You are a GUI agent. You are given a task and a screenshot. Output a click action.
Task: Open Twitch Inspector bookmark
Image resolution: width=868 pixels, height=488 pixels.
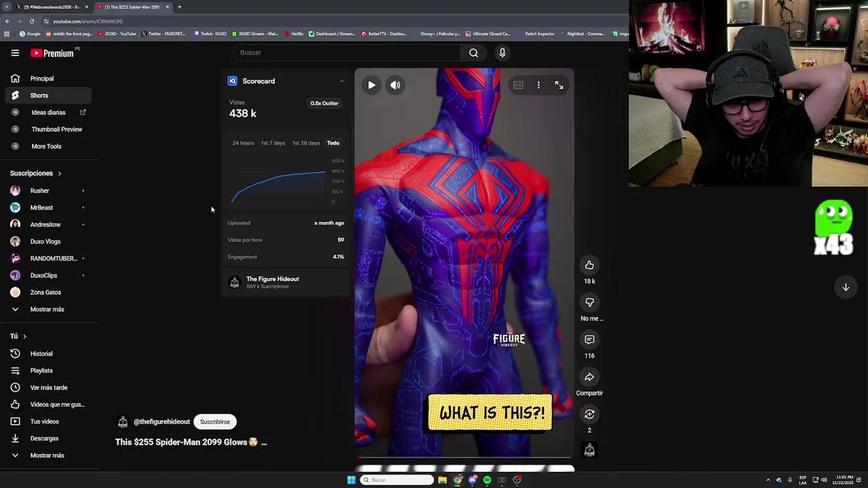(536, 33)
